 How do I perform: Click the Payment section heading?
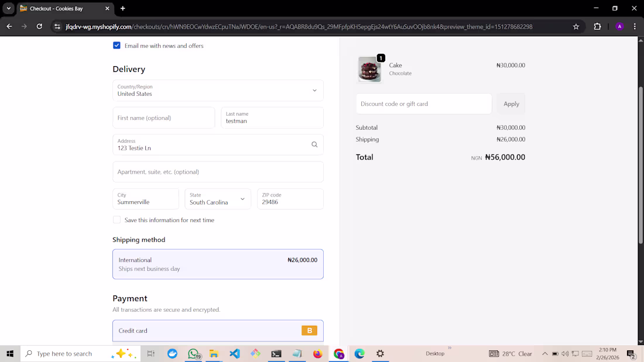[x=130, y=298]
